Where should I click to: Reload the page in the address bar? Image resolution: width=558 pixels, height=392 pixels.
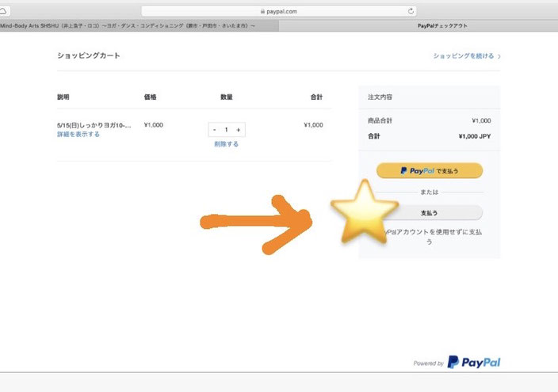(x=411, y=11)
